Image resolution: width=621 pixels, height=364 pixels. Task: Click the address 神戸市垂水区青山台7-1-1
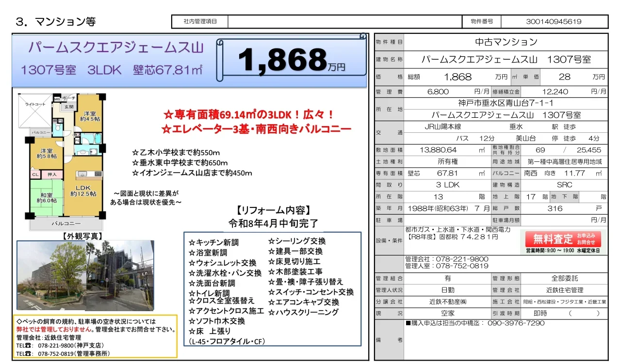[x=506, y=103]
